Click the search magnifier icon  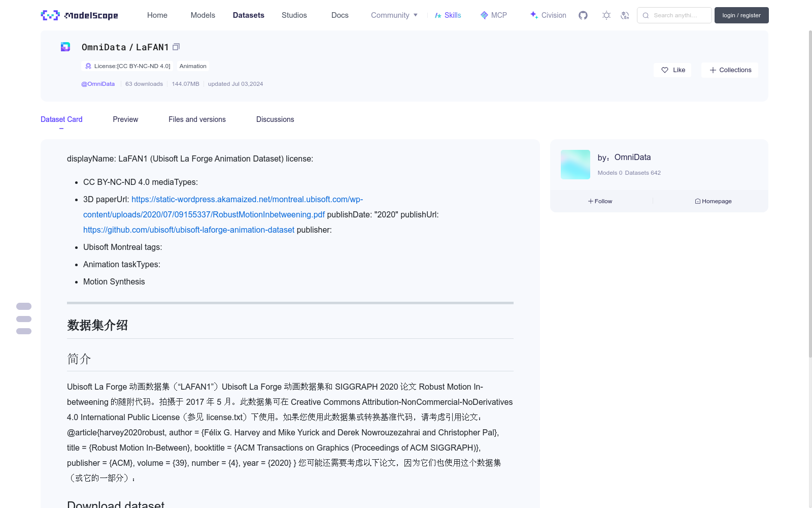(646, 15)
